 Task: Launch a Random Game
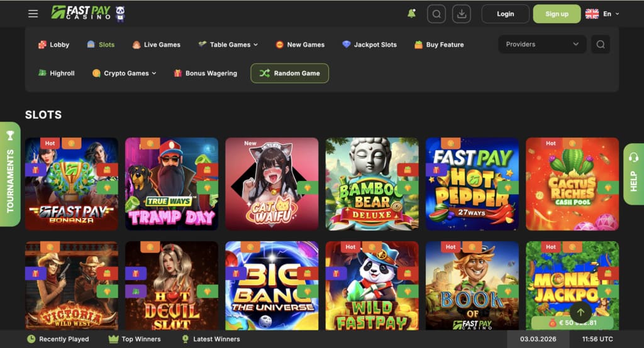289,73
